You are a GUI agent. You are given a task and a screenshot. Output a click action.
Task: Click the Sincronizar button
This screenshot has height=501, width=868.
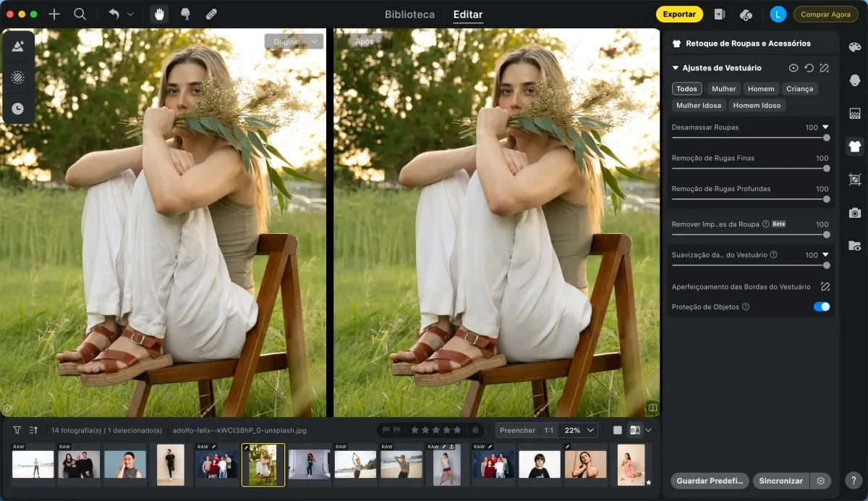(781, 481)
